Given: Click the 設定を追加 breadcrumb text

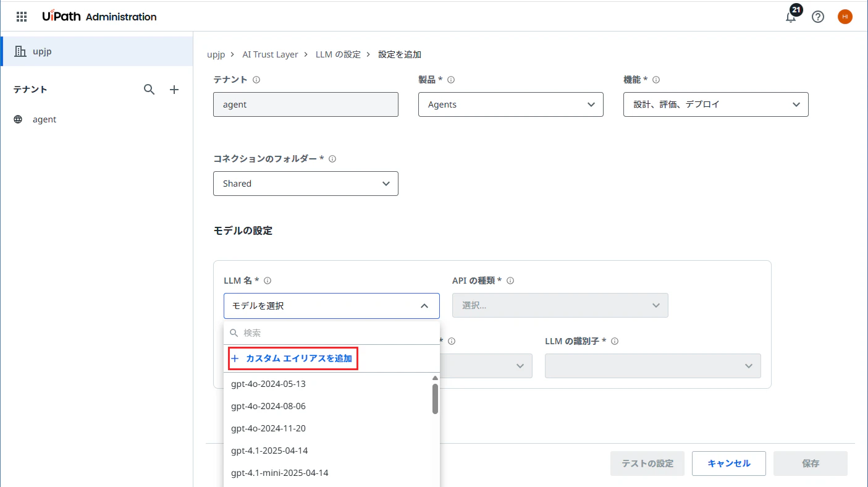Looking at the screenshot, I should point(400,54).
